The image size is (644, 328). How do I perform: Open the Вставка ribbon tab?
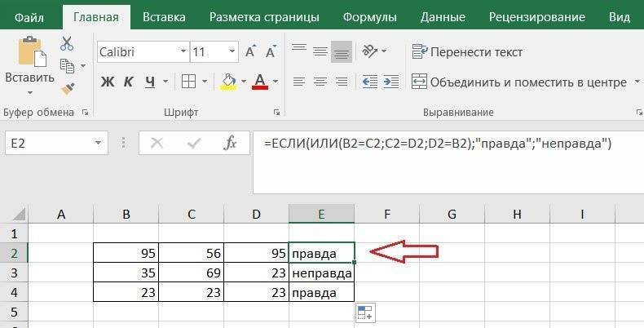(x=163, y=16)
